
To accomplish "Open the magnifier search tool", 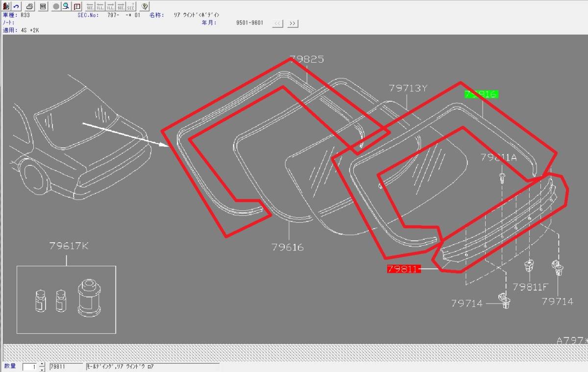I will tap(66, 6).
